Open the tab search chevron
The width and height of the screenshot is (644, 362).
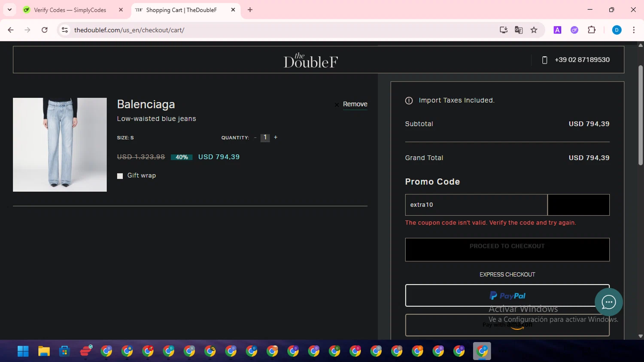(x=9, y=10)
